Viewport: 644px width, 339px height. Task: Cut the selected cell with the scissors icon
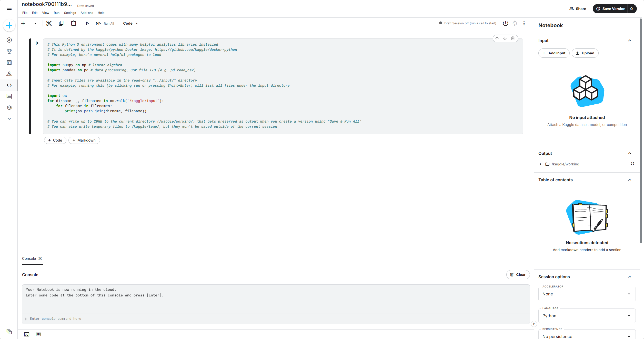click(x=49, y=23)
